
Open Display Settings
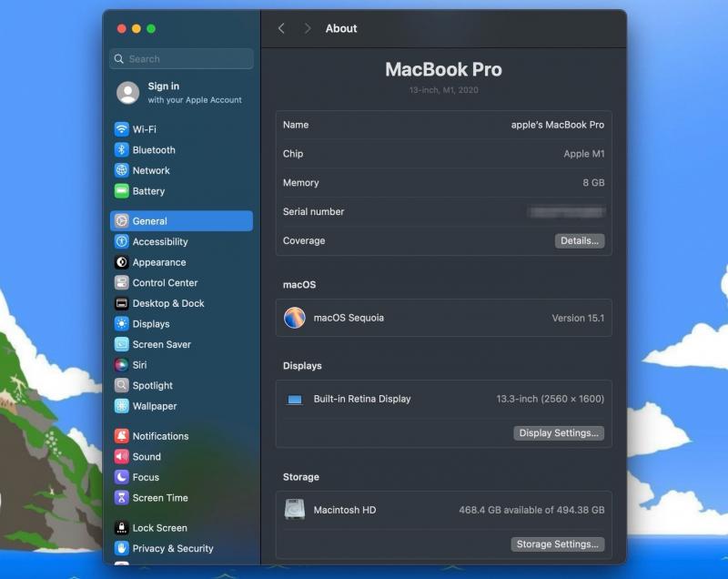click(x=559, y=432)
